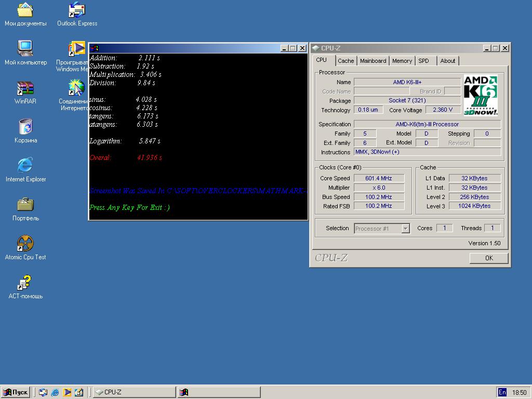
Task: Click the 18:50 clock in system tray
Action: click(x=519, y=393)
